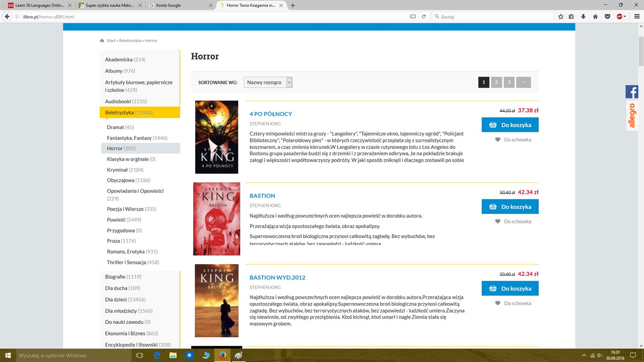
Task: Open the sorting dropdown Nazwy rosnąco
Action: [268, 82]
